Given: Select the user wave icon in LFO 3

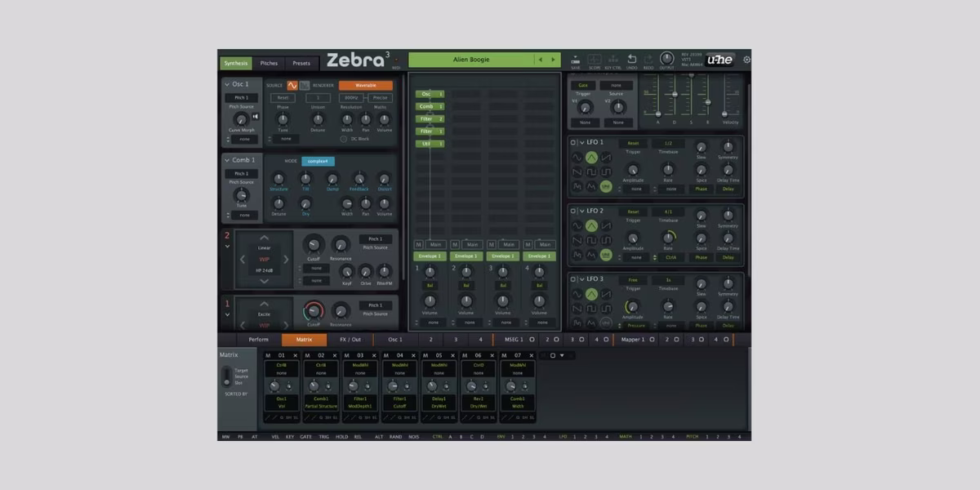Looking at the screenshot, I should (606, 323).
